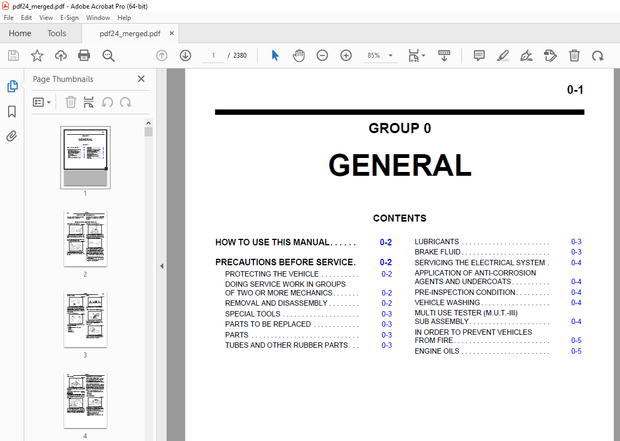Image resolution: width=620 pixels, height=441 pixels.
Task: Select page 3 thumbnail
Action: [x=85, y=320]
